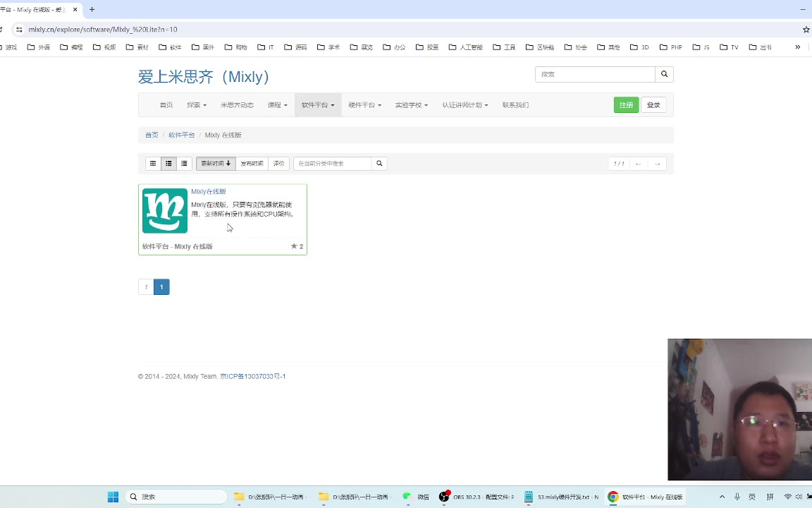The image size is (812, 508).
Task: Expand the 实验学校 dropdown menu
Action: click(x=411, y=104)
